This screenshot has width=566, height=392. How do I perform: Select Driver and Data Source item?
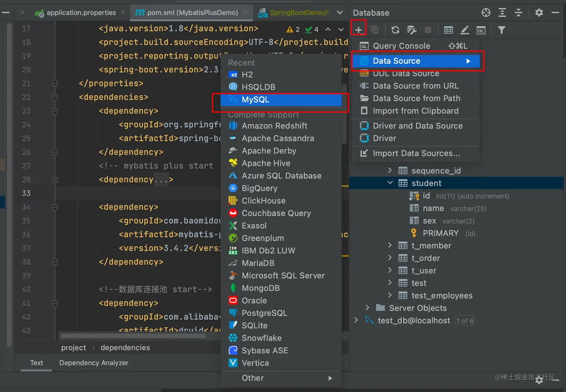pyautogui.click(x=416, y=126)
